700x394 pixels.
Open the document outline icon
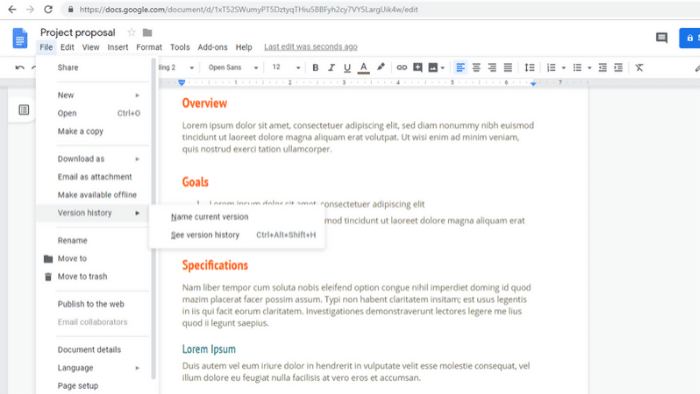click(x=24, y=110)
